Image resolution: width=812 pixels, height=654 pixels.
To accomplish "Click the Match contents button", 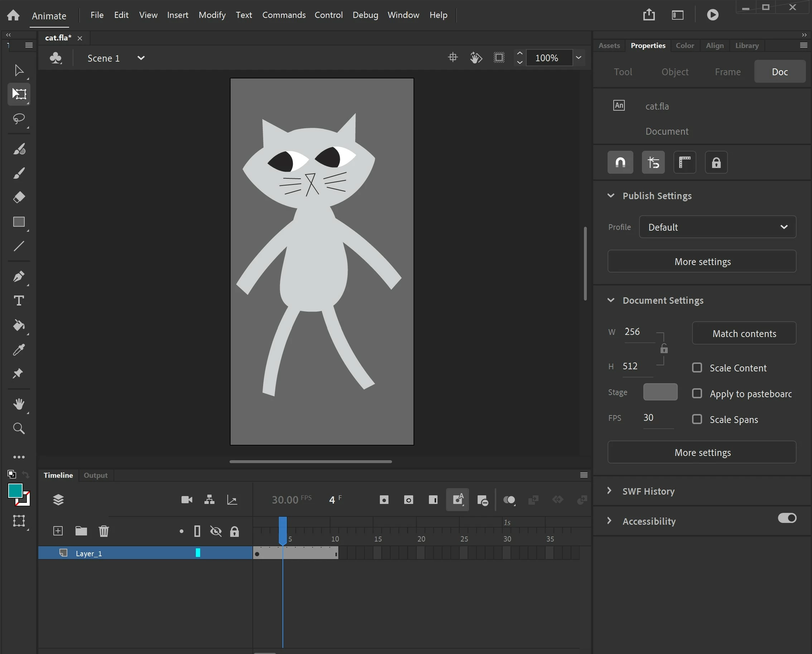I will pos(744,333).
